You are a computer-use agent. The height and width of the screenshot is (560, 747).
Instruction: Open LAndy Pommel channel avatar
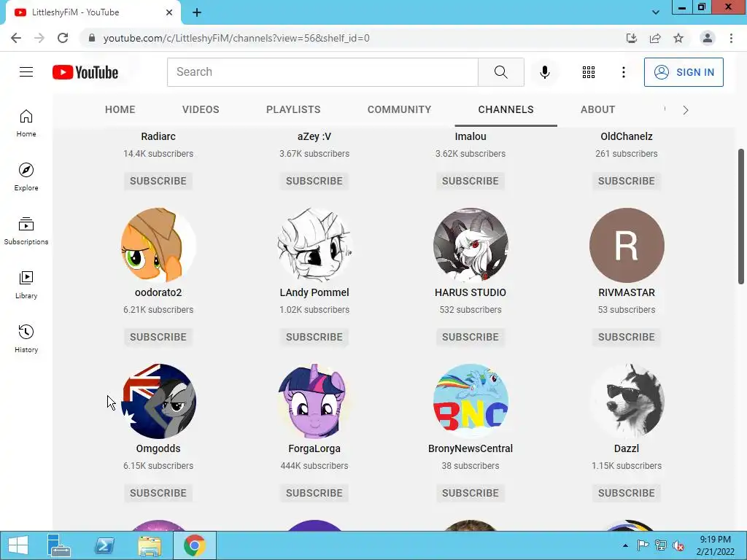pos(314,245)
